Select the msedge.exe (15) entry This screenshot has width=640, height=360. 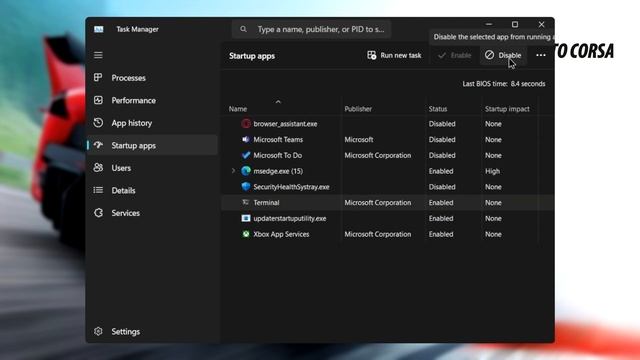[278, 171]
